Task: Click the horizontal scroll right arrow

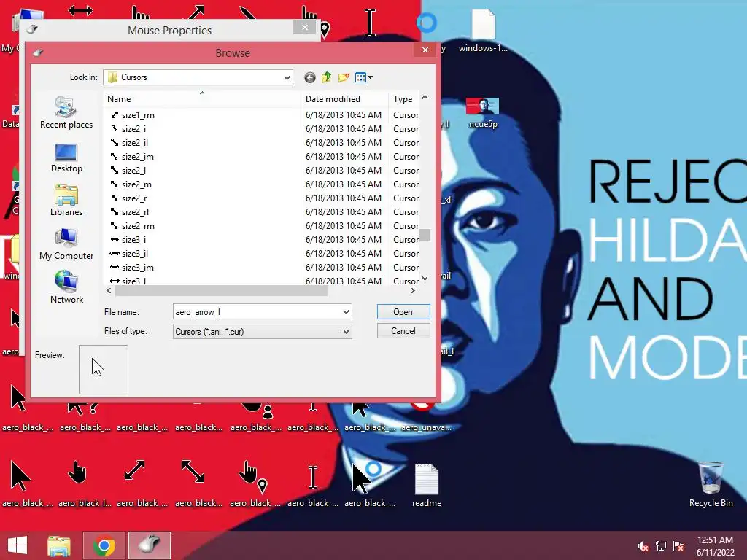Action: 413,290
